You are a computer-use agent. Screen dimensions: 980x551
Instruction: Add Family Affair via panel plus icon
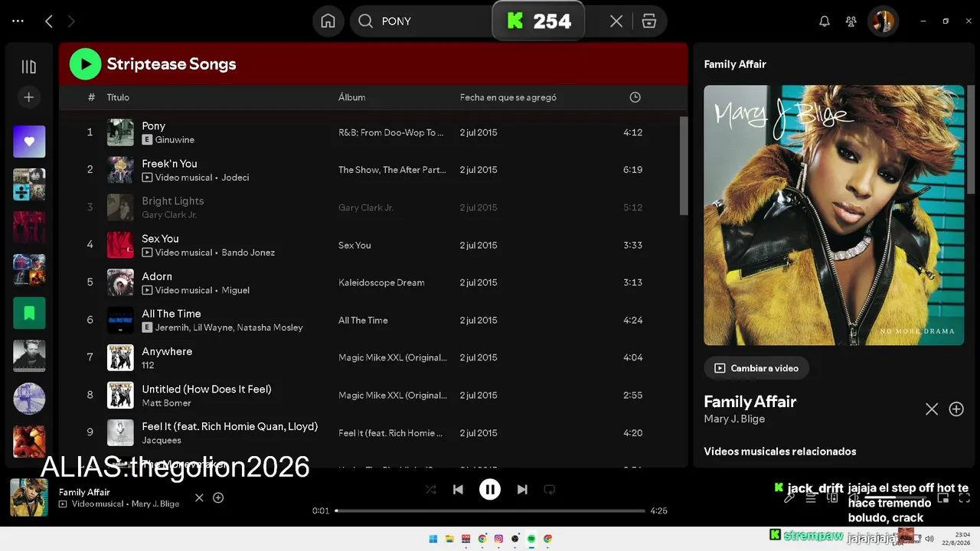[x=956, y=409]
